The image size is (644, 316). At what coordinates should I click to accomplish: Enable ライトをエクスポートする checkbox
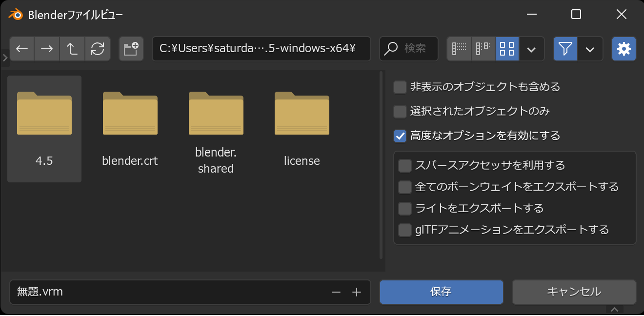[x=405, y=209]
